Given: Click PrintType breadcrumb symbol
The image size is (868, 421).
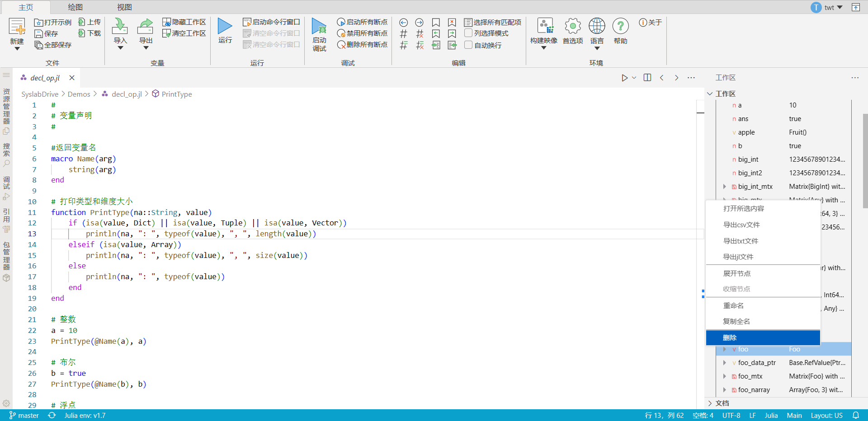Looking at the screenshot, I should 177,94.
